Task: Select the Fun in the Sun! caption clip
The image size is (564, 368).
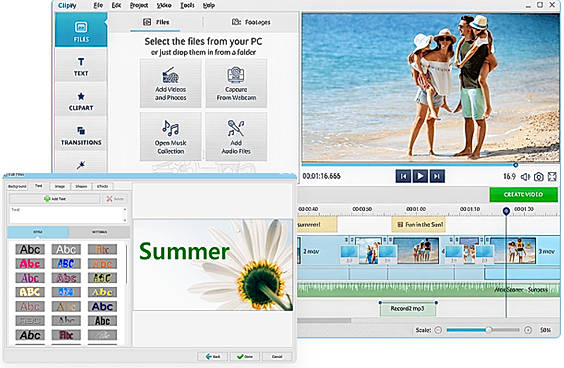Action: (x=419, y=224)
